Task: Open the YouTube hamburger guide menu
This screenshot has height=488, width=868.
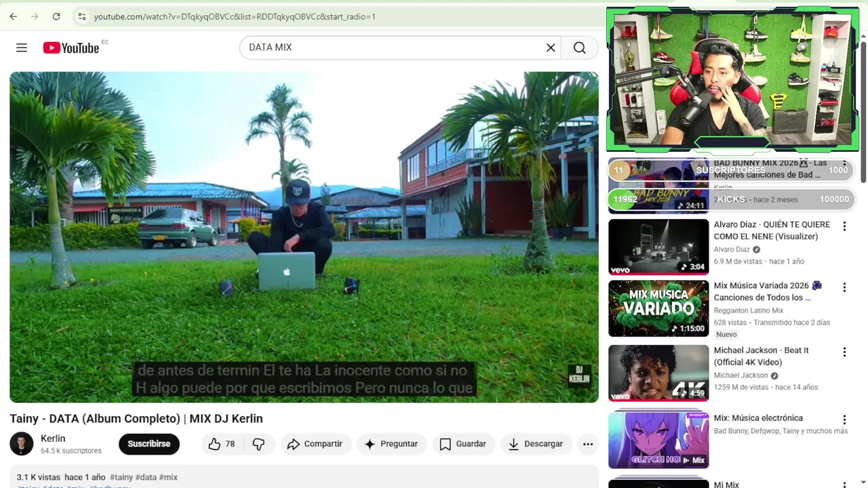Action: tap(22, 47)
